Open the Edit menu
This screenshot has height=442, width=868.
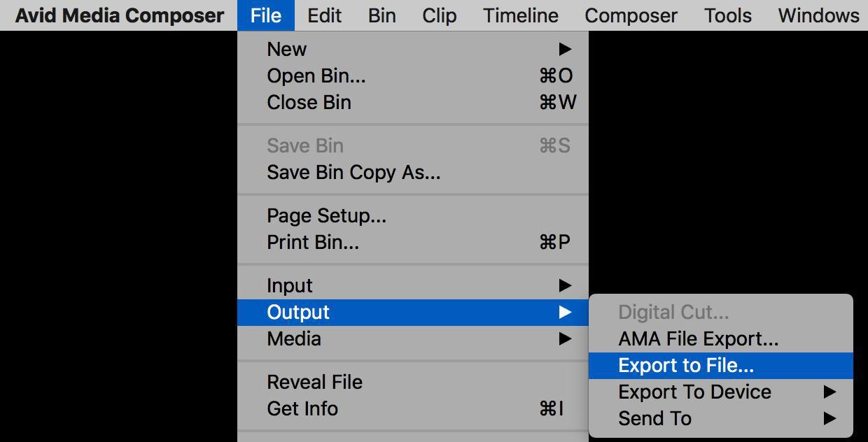(x=325, y=15)
